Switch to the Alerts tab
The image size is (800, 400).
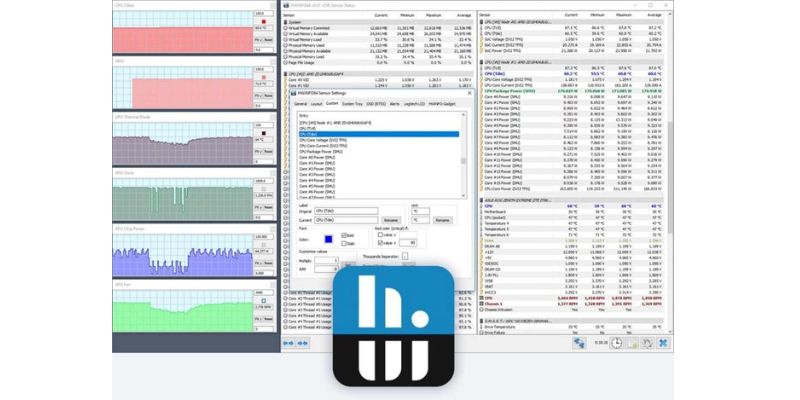(395, 104)
